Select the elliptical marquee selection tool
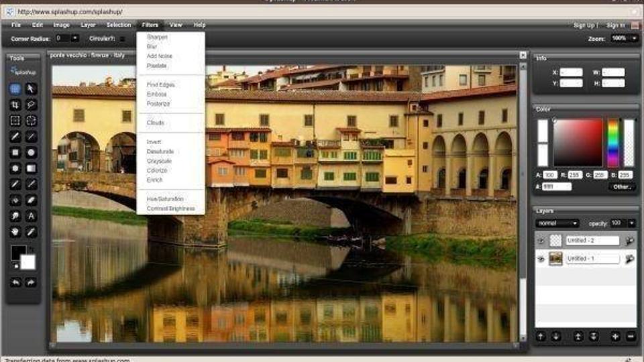 pyautogui.click(x=31, y=121)
